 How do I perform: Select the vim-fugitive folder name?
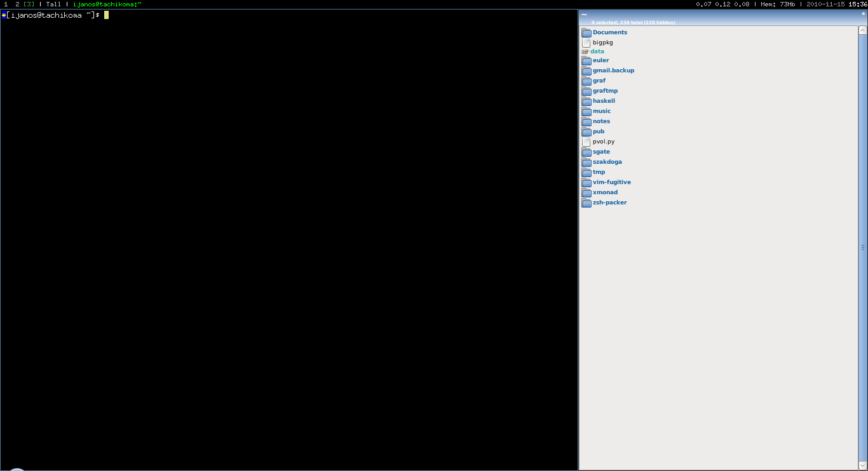[611, 182]
